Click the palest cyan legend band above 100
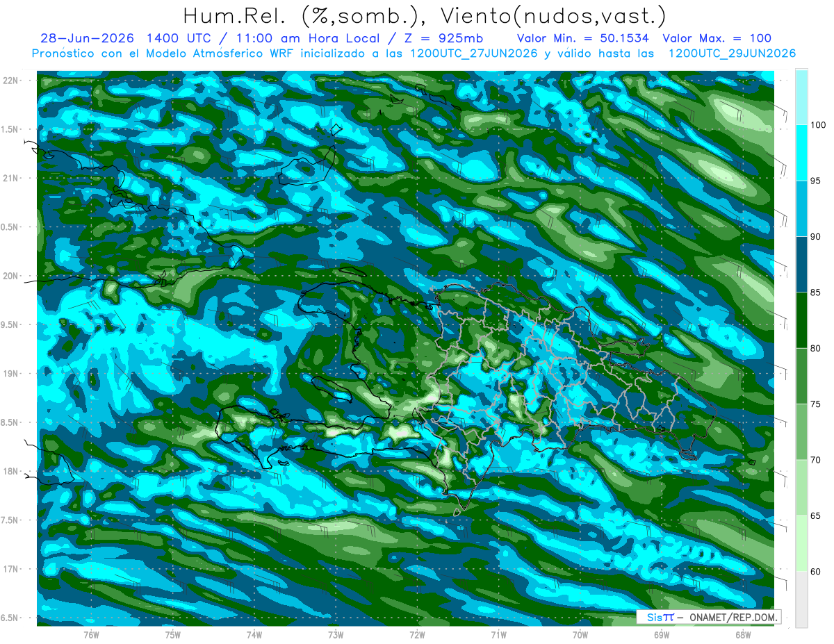The width and height of the screenshot is (834, 644). click(x=801, y=97)
